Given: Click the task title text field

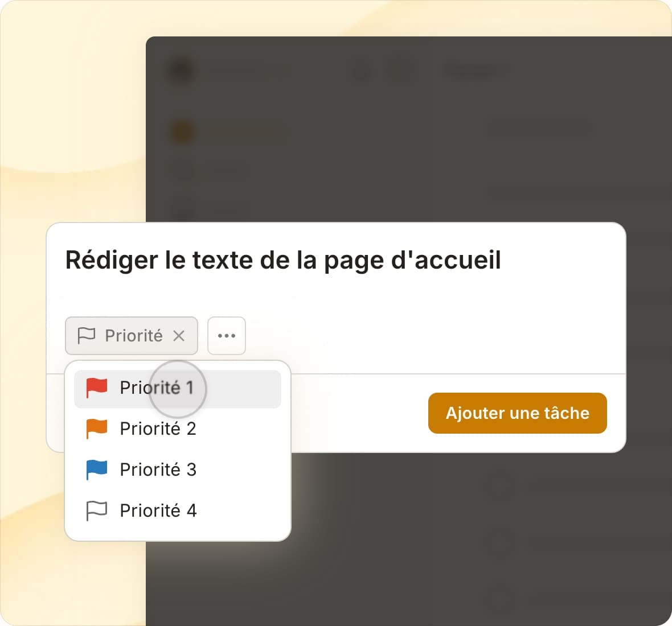Looking at the screenshot, I should [283, 260].
